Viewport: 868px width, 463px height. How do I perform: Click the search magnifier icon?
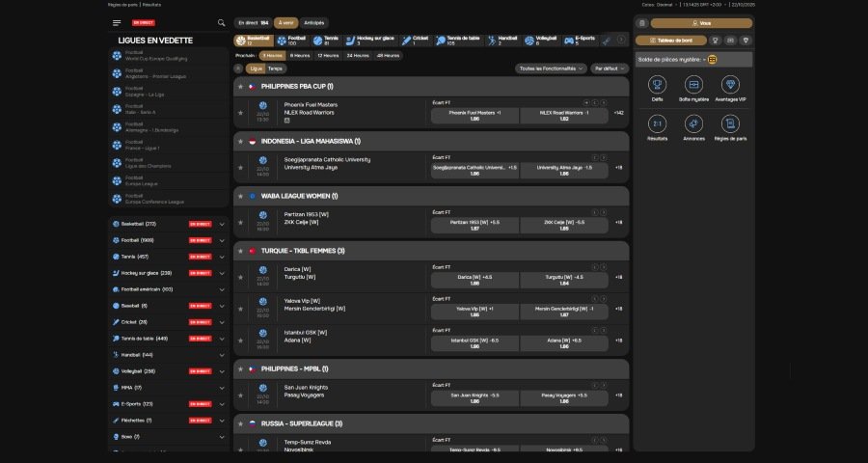pos(221,22)
